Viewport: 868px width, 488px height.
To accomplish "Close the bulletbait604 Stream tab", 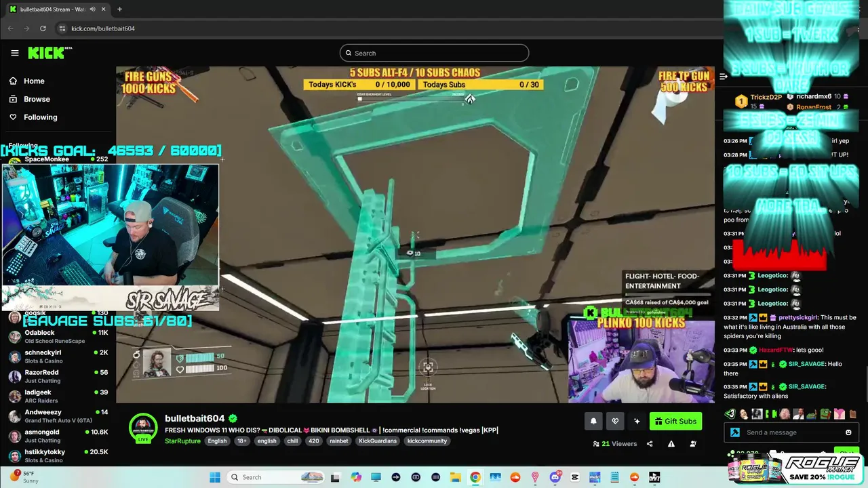I will tap(103, 9).
